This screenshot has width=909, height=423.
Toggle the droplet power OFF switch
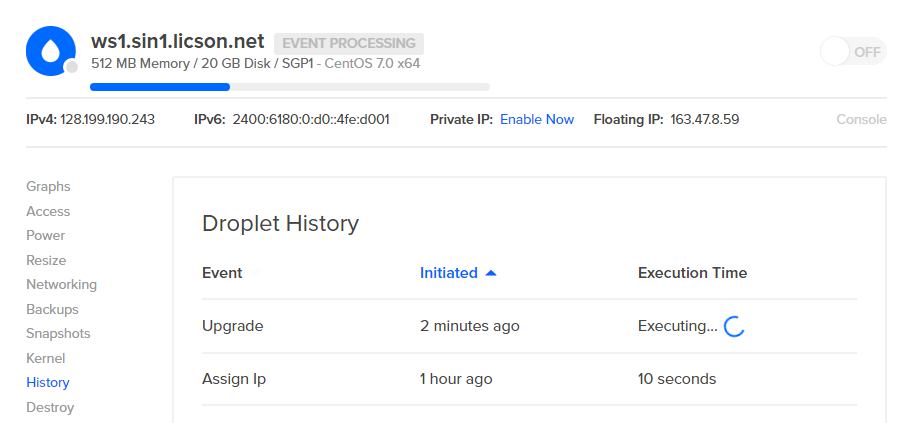click(x=853, y=52)
